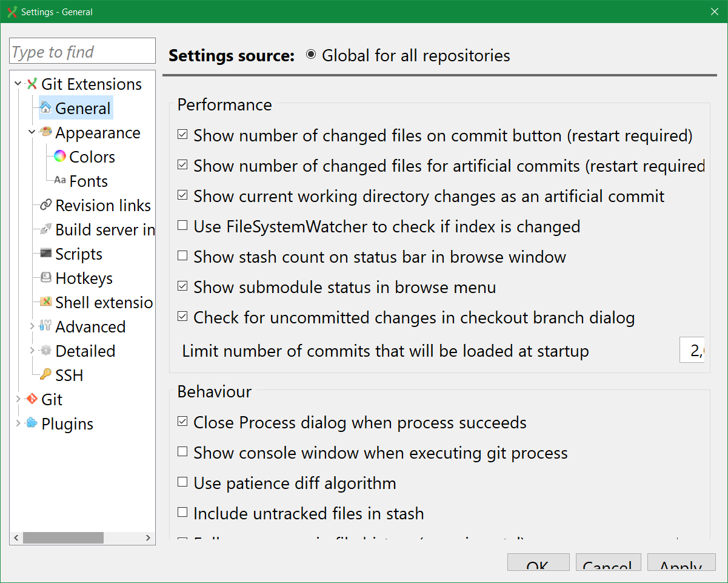Screen dimensions: 728x583
Task: Click the commit limit number field
Action: [x=692, y=351]
